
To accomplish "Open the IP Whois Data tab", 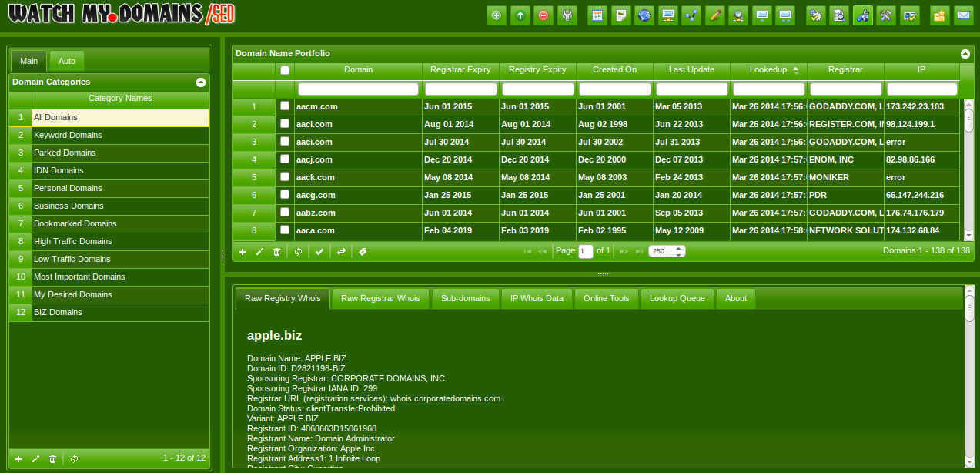I will click(537, 298).
